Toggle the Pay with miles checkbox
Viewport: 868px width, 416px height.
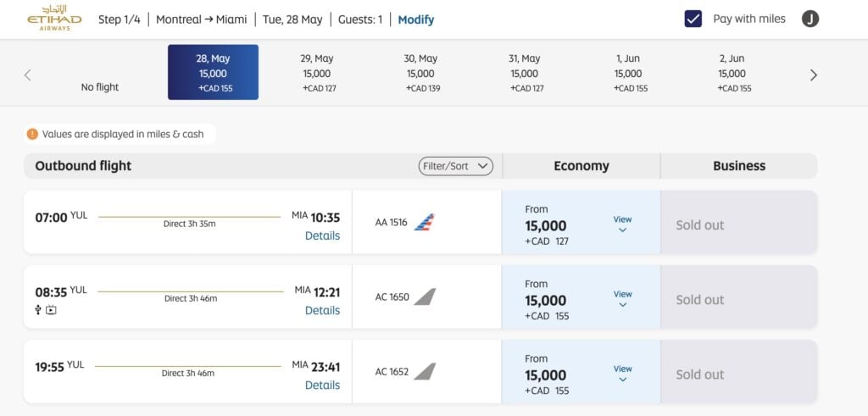click(x=693, y=19)
